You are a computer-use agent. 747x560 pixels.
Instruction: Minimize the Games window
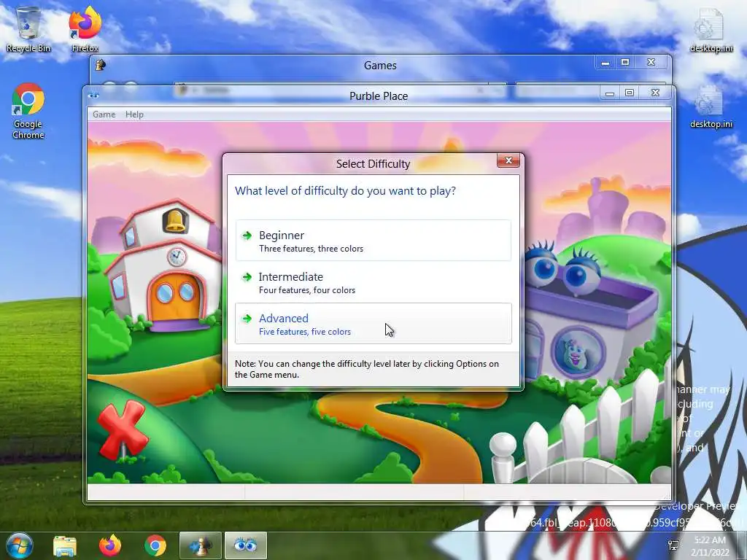(x=605, y=63)
